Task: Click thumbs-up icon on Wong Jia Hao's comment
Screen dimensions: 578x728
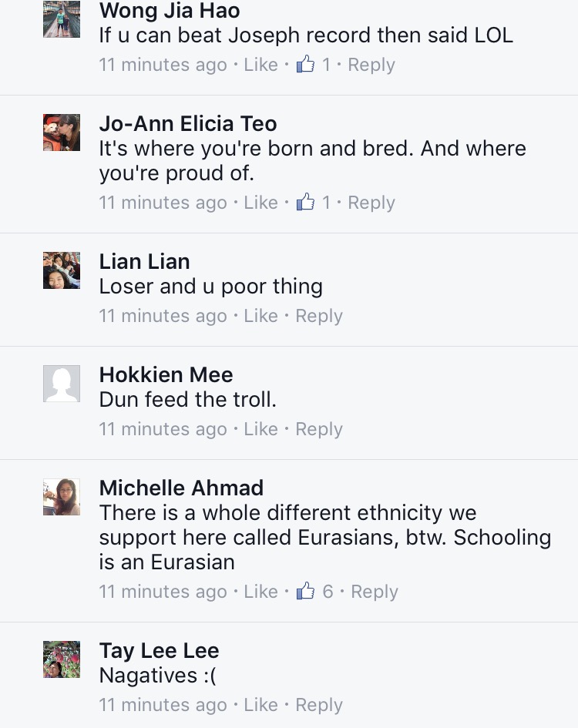Action: click(x=306, y=65)
